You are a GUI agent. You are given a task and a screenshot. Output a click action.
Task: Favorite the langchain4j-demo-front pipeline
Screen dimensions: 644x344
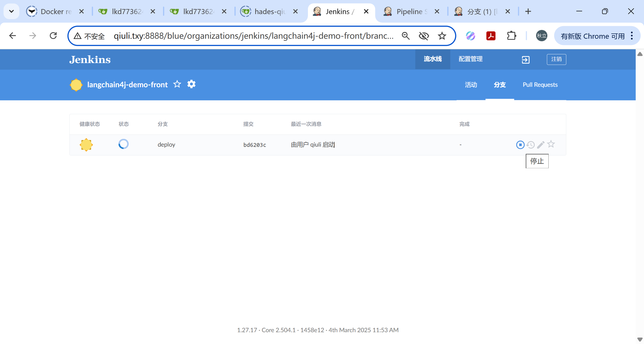[177, 84]
